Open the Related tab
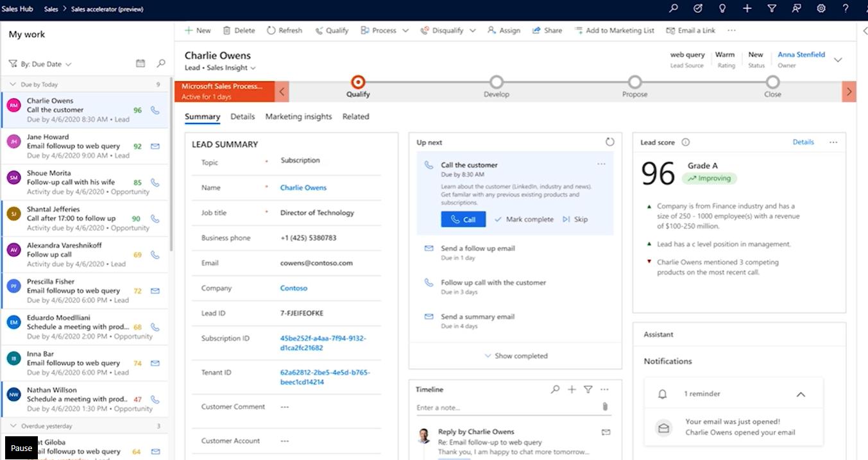 click(x=356, y=117)
